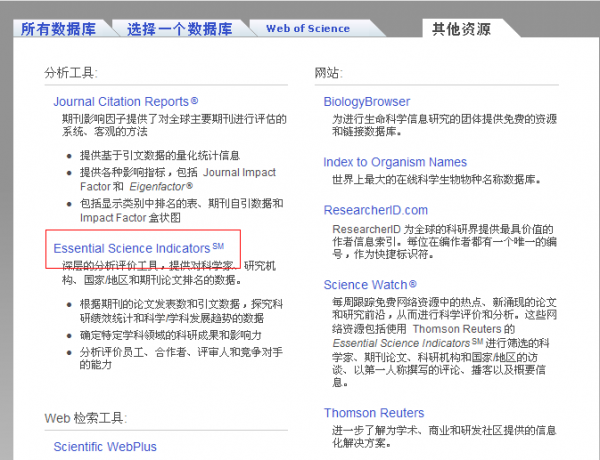Switch to the 所有数据库 tab
600x460 pixels.
click(58, 29)
